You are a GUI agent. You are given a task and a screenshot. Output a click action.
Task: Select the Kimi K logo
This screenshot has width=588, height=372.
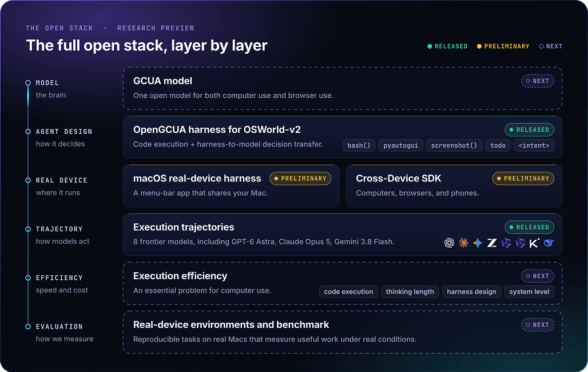click(x=534, y=243)
